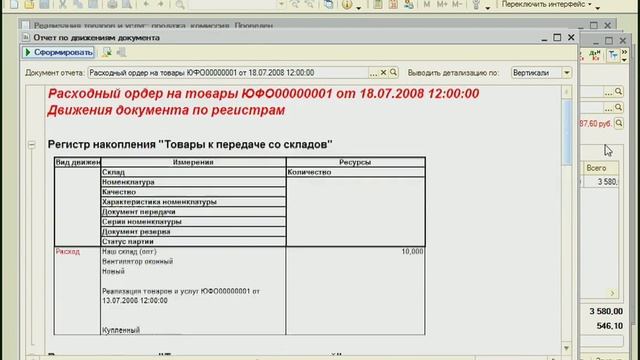Click the Склад header cell
The width and height of the screenshot is (640, 360).
coord(193,172)
